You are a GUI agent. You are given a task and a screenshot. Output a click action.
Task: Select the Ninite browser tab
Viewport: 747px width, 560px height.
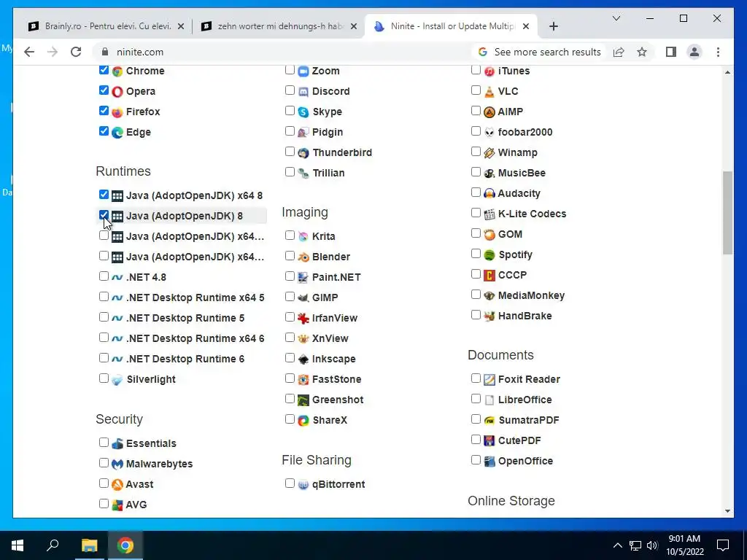[450, 26]
